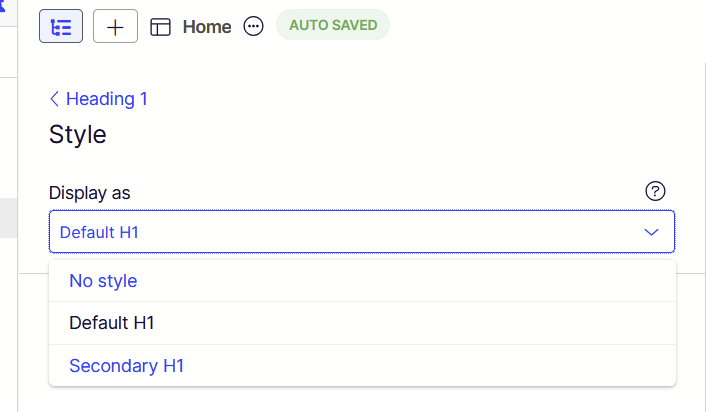
Task: Toggle the page outline tree view button
Action: click(x=61, y=26)
